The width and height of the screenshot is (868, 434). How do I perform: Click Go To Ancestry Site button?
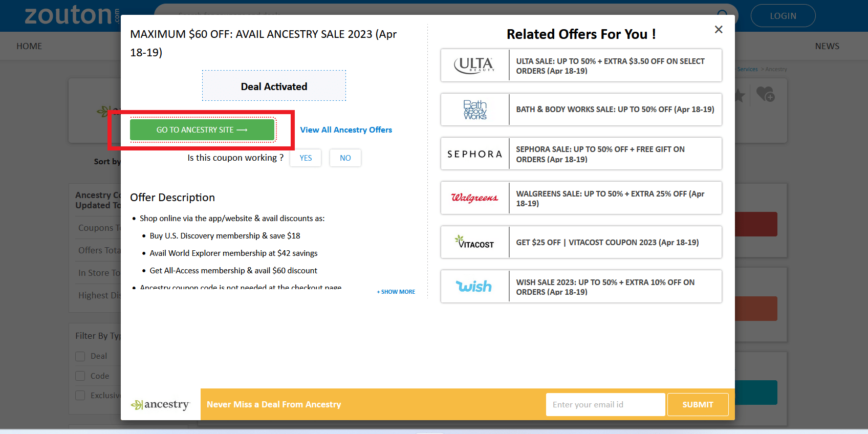click(202, 130)
